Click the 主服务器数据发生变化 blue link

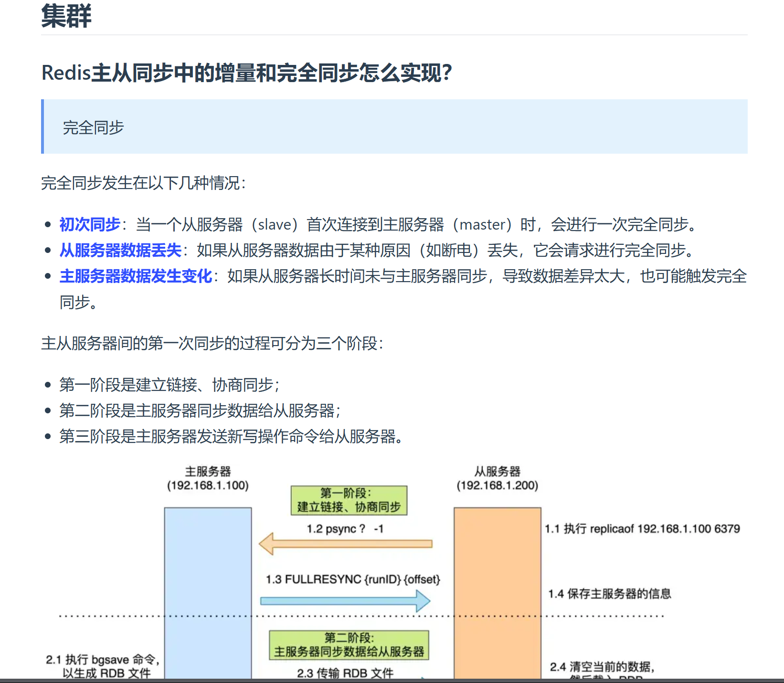pos(135,276)
